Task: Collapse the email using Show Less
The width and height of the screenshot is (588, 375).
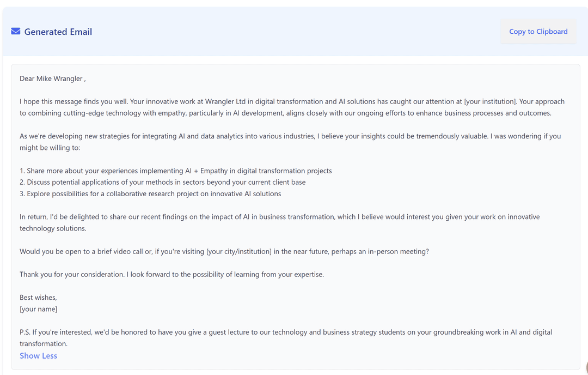Action: 38,355
